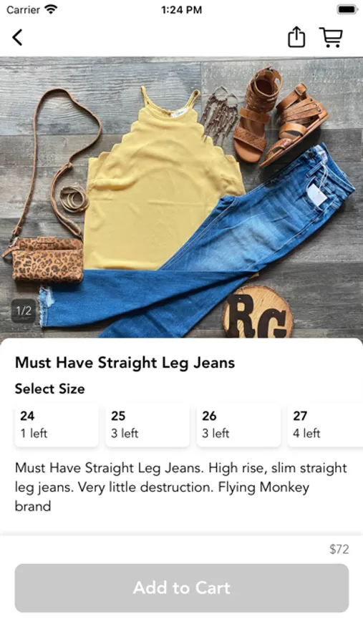The height and width of the screenshot is (644, 363).
Task: Tap the RG wooden logo in photo
Action: (x=258, y=312)
